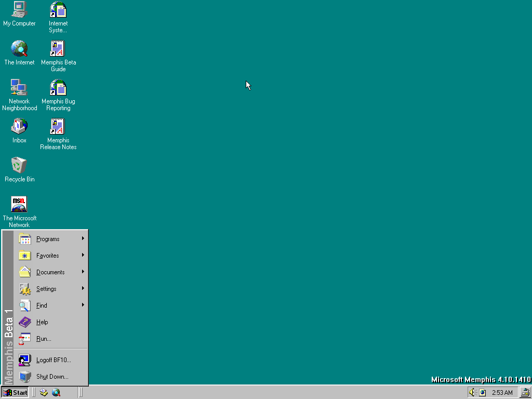Open Help from the Start menu
Image resolution: width=532 pixels, height=399 pixels.
coord(51,322)
